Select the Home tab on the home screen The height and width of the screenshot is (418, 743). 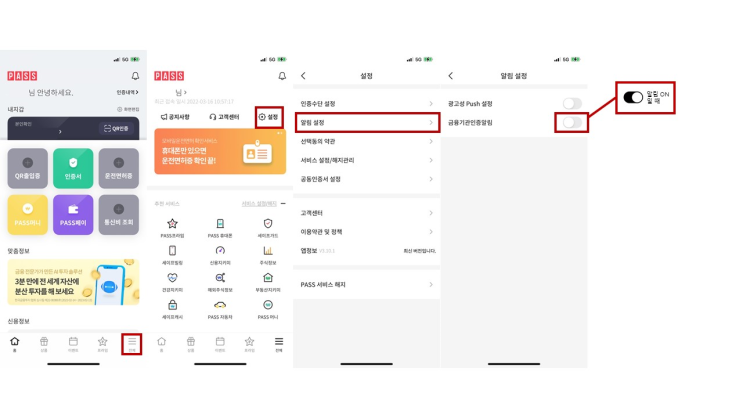coord(15,344)
